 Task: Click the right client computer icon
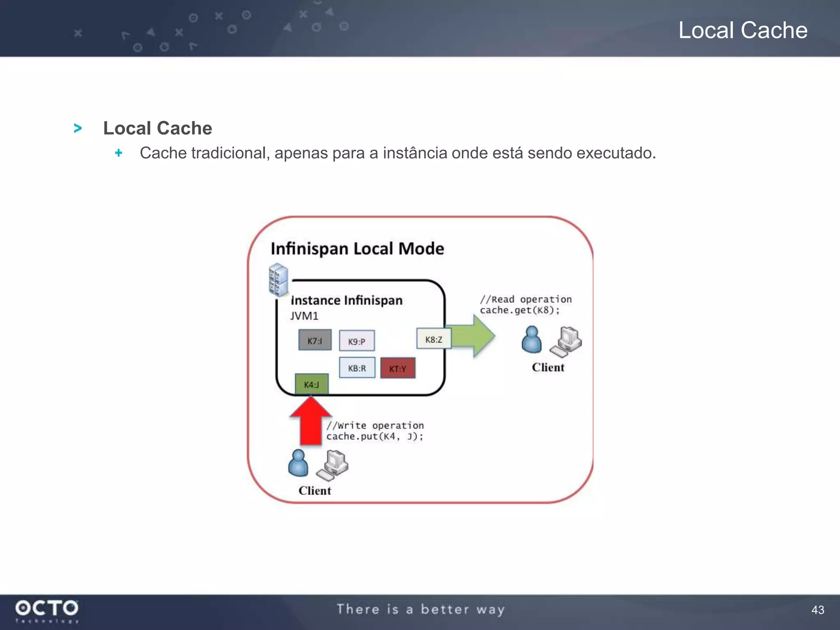click(566, 342)
